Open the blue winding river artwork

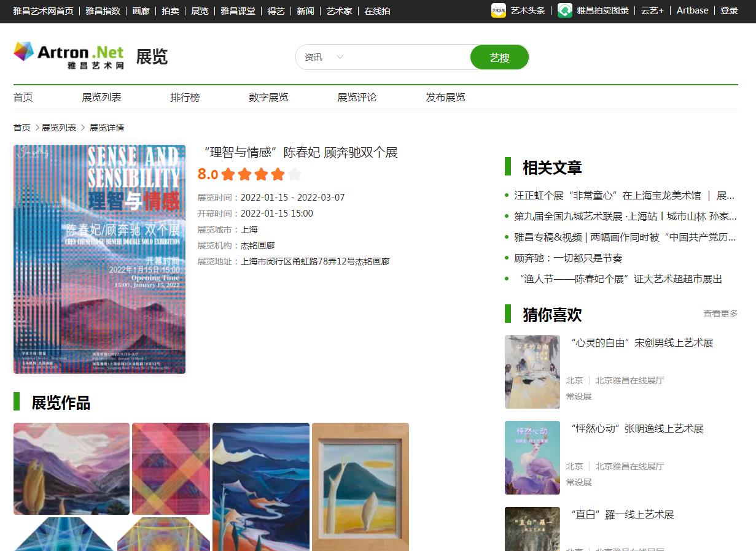pyautogui.click(x=261, y=487)
